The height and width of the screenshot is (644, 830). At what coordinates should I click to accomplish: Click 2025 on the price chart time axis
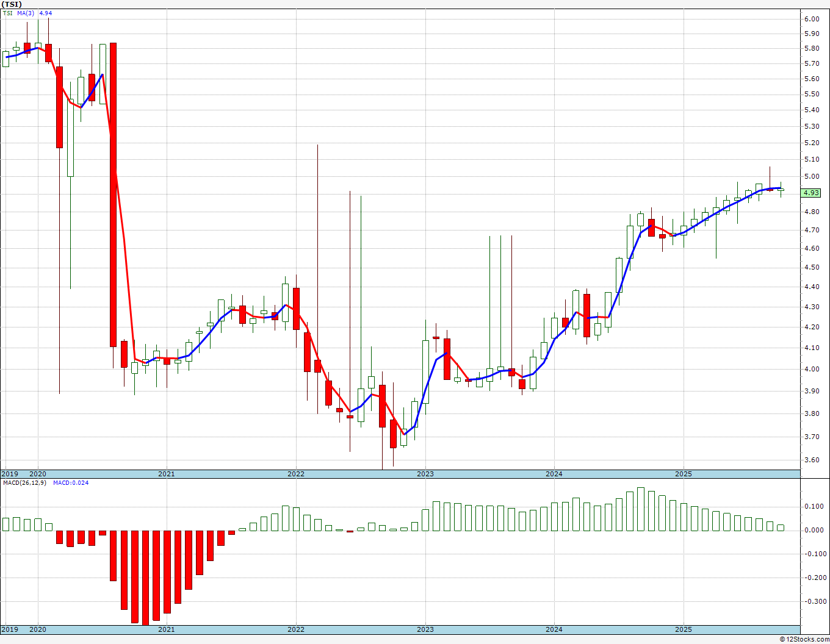coord(684,474)
